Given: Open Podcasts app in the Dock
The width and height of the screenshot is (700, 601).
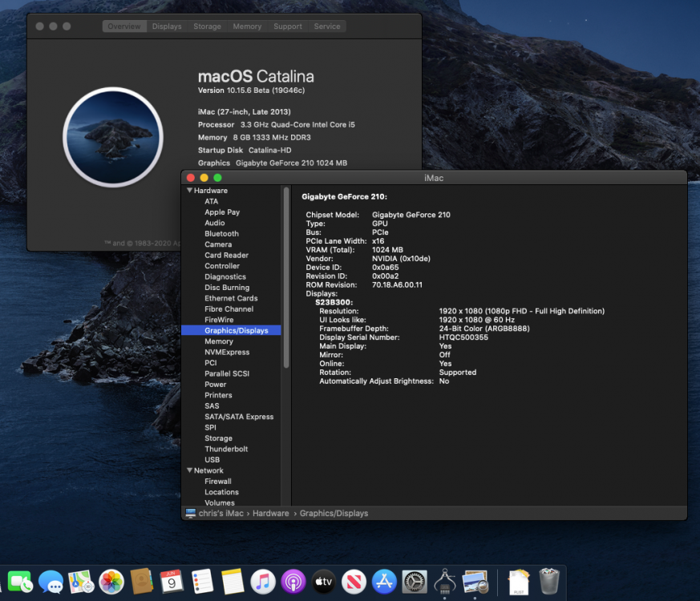Looking at the screenshot, I should point(293,582).
